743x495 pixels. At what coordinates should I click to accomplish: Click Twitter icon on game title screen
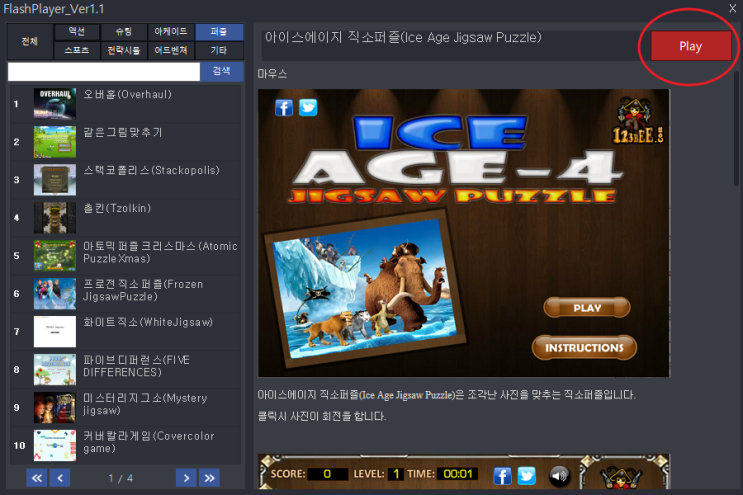[308, 108]
